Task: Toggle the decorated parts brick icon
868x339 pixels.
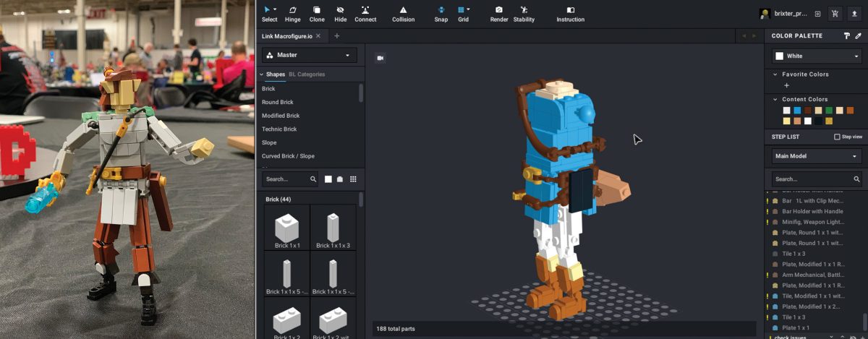Action: click(340, 179)
